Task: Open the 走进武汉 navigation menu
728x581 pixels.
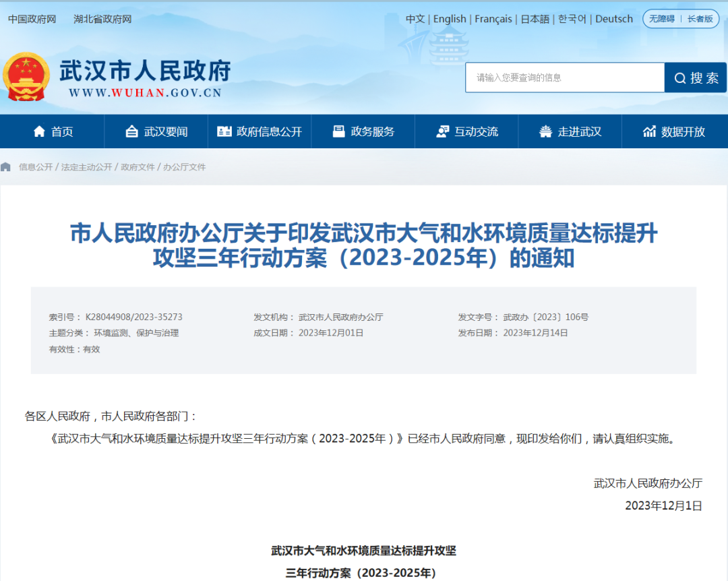Action: 570,131
